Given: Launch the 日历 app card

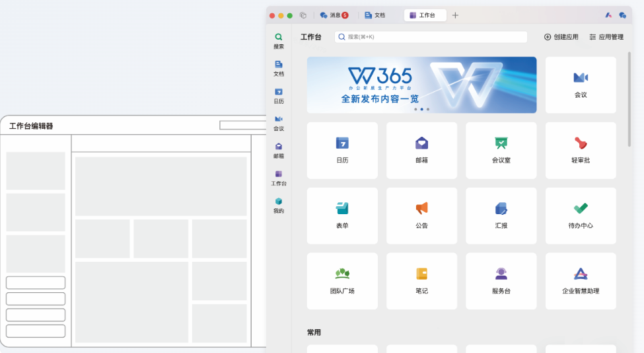Looking at the screenshot, I should pyautogui.click(x=342, y=151).
